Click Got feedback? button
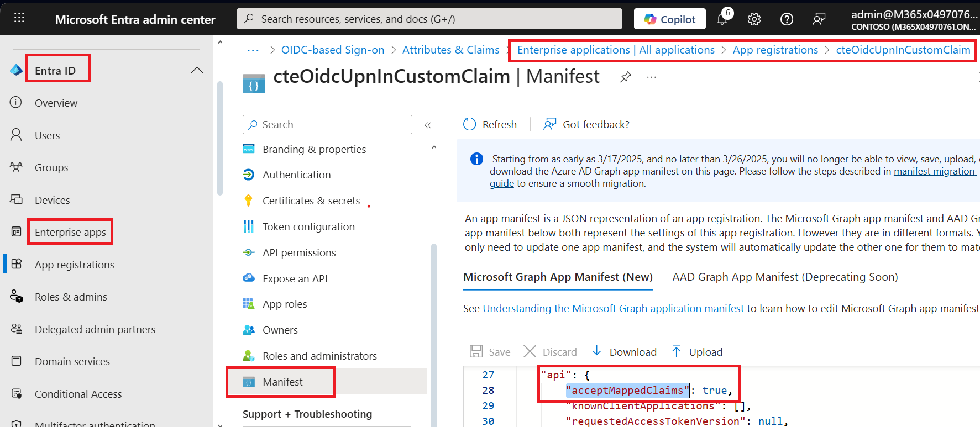 point(586,124)
